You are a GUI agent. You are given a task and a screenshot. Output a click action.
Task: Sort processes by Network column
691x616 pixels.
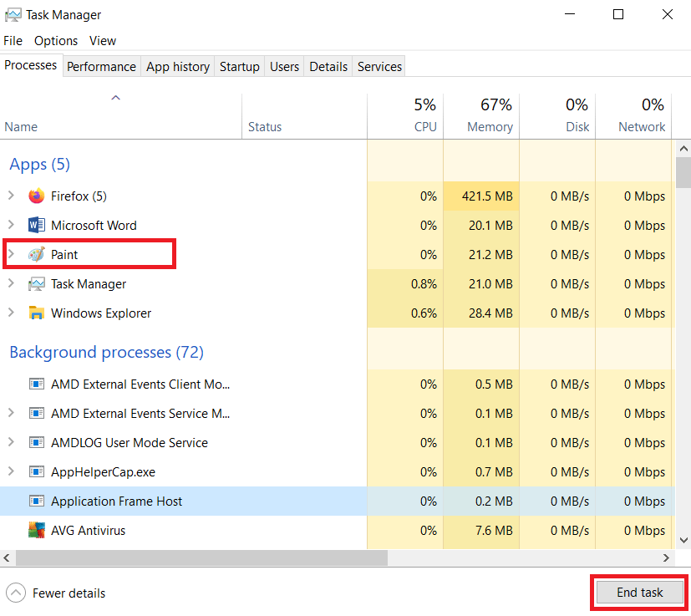tap(633, 116)
